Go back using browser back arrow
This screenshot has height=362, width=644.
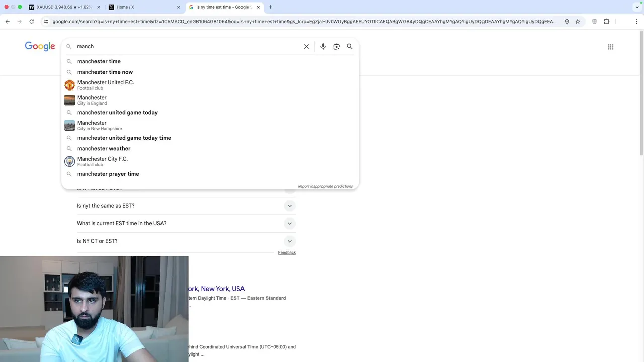[7, 21]
